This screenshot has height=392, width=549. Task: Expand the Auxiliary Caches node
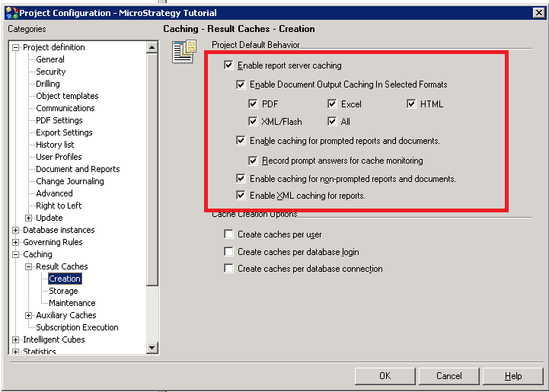coord(29,315)
